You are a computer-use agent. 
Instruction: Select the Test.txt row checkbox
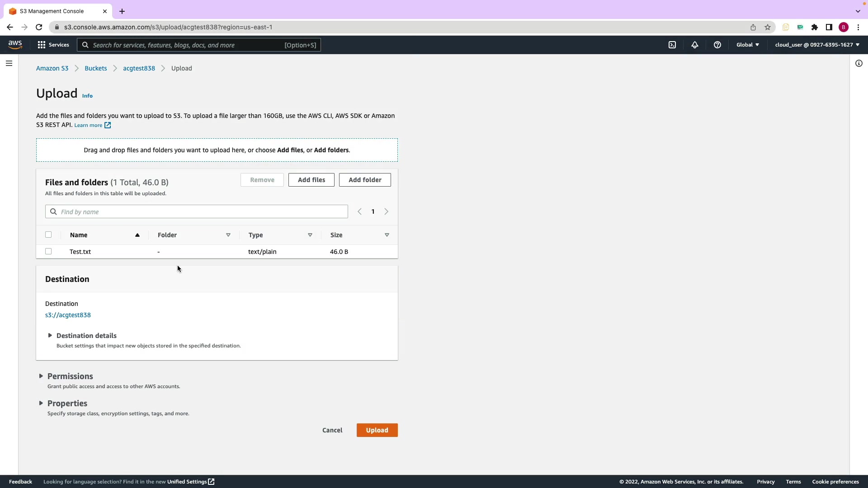tap(48, 251)
